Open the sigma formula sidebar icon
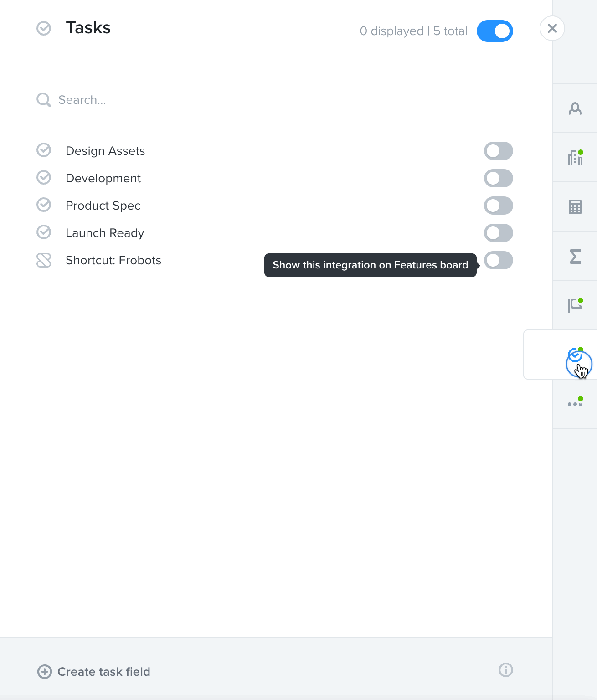 (575, 256)
